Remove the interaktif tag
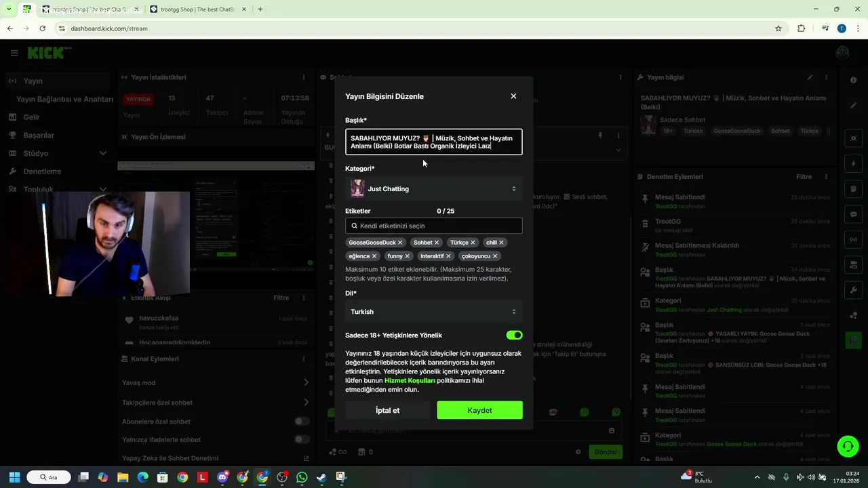 coord(449,256)
